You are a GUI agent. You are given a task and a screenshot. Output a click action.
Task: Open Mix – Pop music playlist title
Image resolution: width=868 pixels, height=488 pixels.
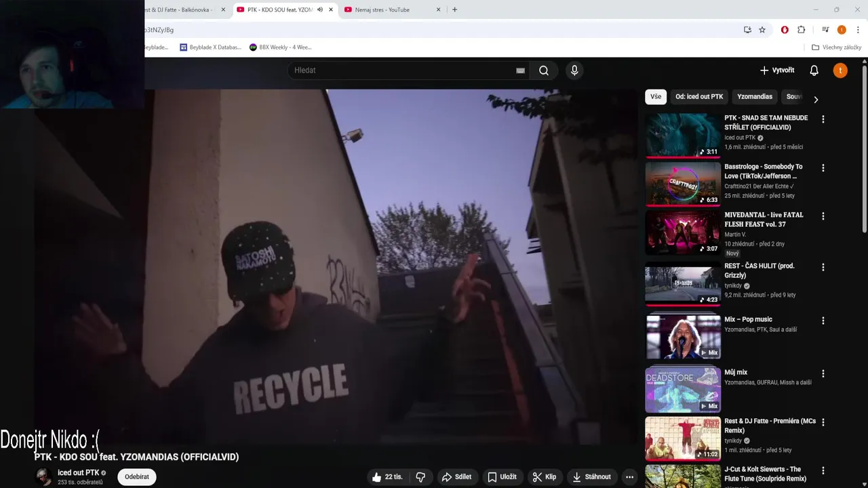coord(748,319)
